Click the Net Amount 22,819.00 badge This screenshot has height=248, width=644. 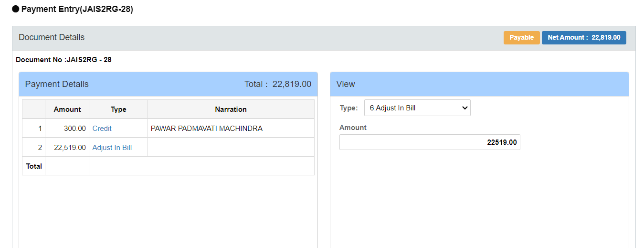click(x=584, y=38)
